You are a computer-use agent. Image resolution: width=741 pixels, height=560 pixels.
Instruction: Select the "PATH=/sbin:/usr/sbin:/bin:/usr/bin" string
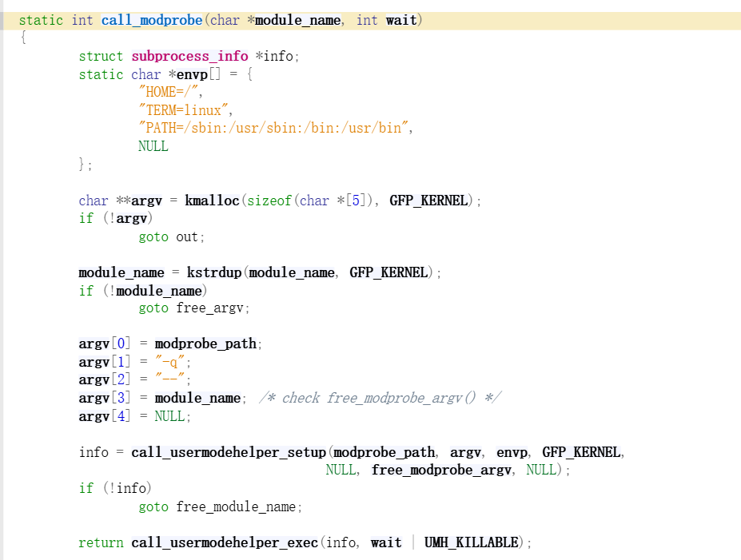[x=275, y=128]
